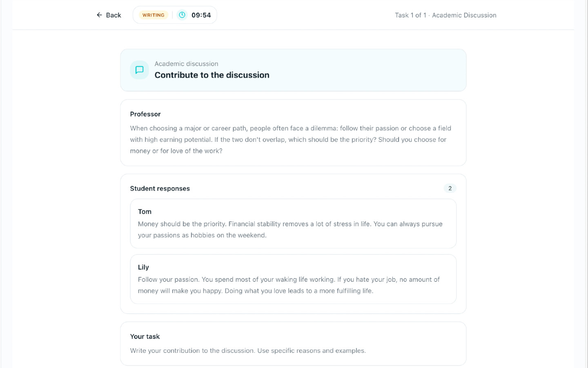This screenshot has height=368, width=588.
Task: Select Lily's response card
Action: [x=293, y=279]
